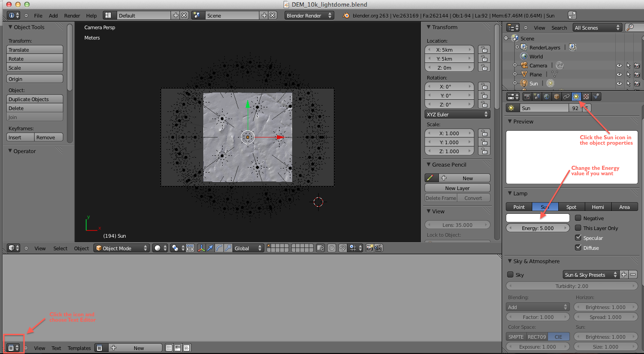Open the Object properties cube icon
The image size is (644, 354).
coord(556,97)
